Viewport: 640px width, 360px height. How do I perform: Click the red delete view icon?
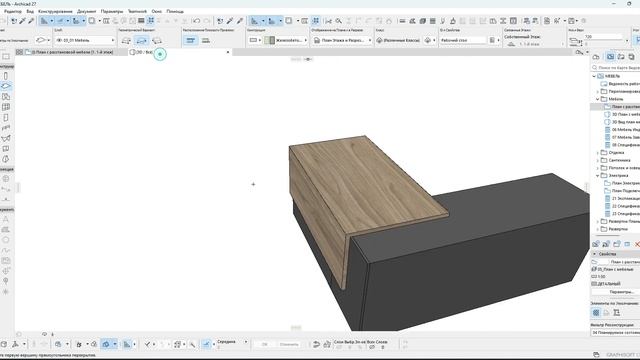(637, 244)
